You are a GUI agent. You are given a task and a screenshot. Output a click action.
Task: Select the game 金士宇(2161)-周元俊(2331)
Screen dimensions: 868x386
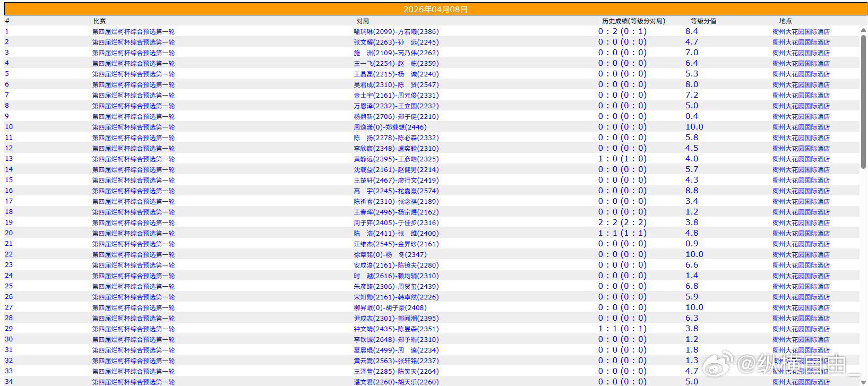pos(396,96)
